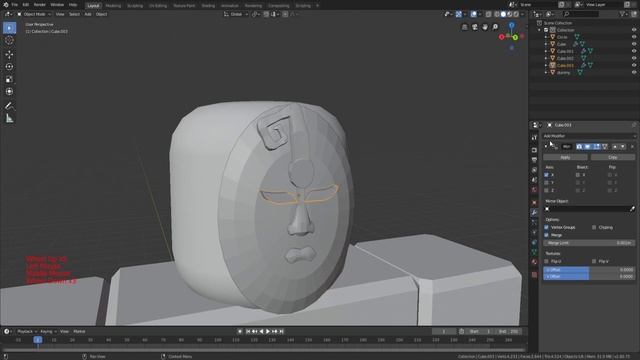Switch to UV Editing workspace tab
640x360 pixels.
click(158, 6)
